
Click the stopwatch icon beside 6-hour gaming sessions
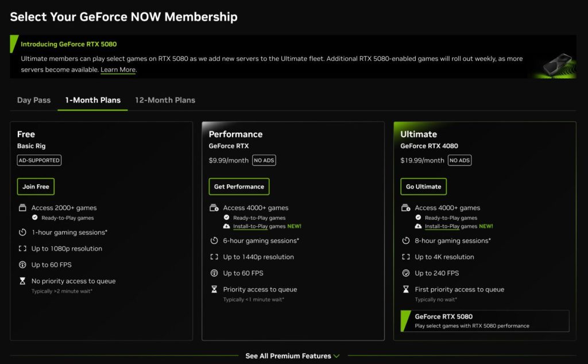tap(213, 241)
